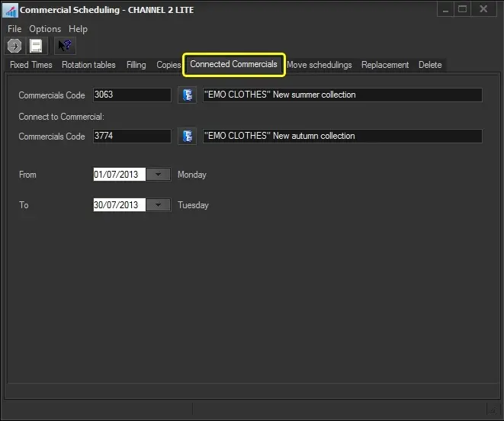
Task: Click the What's This help cursor icon
Action: (x=65, y=46)
